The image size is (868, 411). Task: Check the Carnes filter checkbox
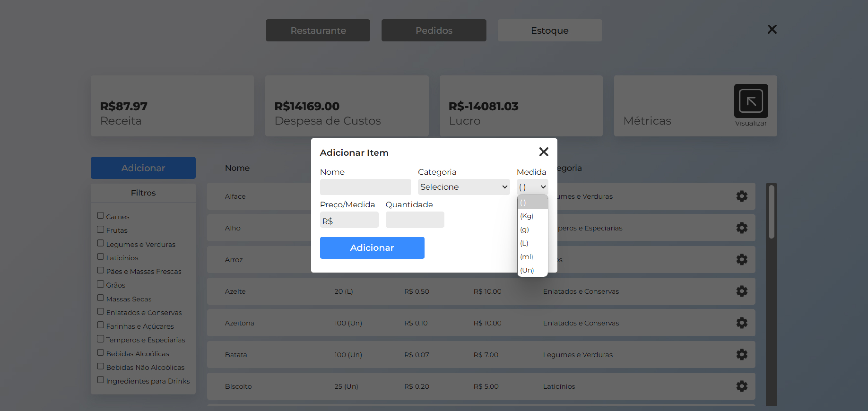coord(100,216)
